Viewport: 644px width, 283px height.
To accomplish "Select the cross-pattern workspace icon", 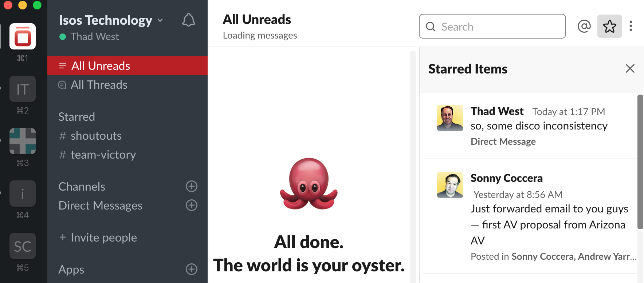I will 23,141.
